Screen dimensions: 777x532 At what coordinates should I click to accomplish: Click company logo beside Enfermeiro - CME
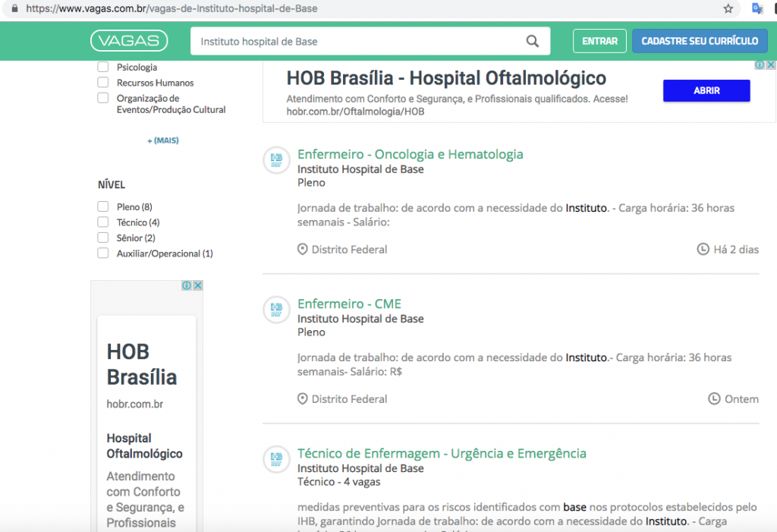pos(277,310)
